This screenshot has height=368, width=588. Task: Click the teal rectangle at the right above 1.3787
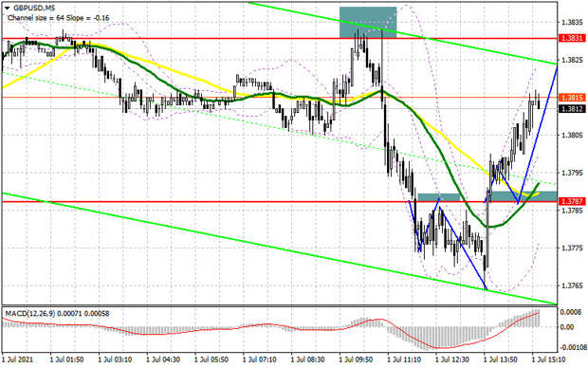[522, 196]
